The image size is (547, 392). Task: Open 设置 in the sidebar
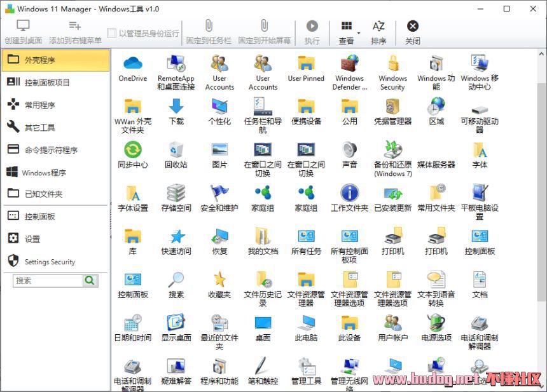tap(56, 239)
